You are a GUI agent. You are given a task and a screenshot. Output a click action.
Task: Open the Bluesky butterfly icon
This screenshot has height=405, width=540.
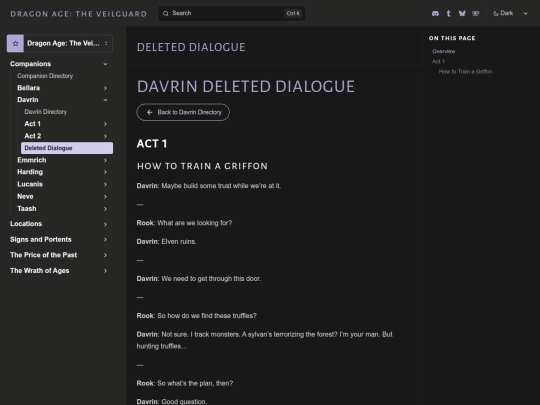[x=462, y=13]
